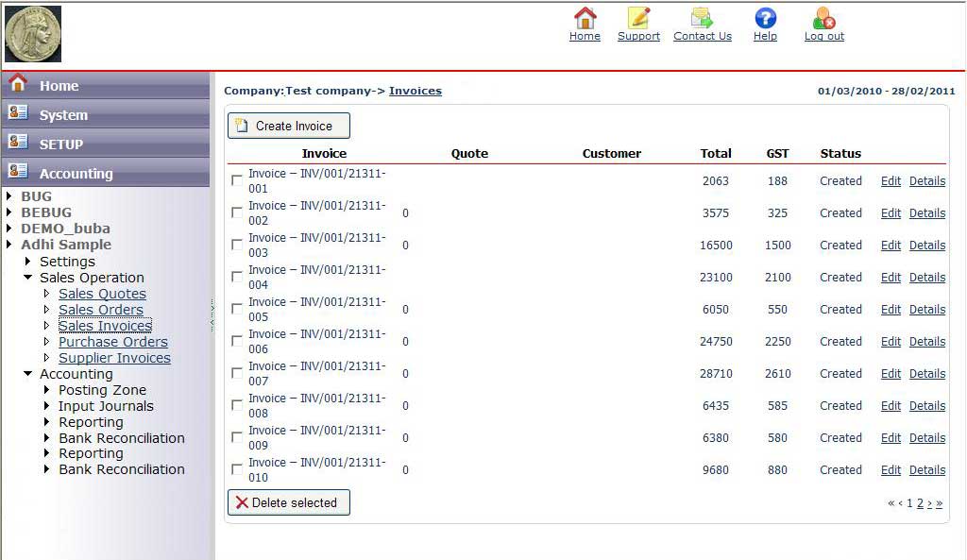Collapse the Accounting tree node arrow
The image size is (967, 560).
pos(27,373)
